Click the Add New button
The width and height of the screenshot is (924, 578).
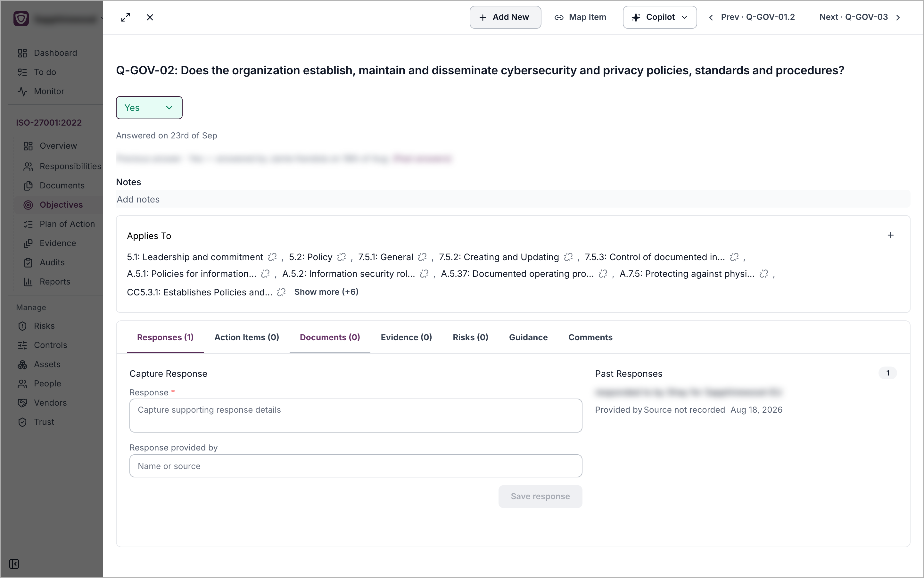(505, 17)
